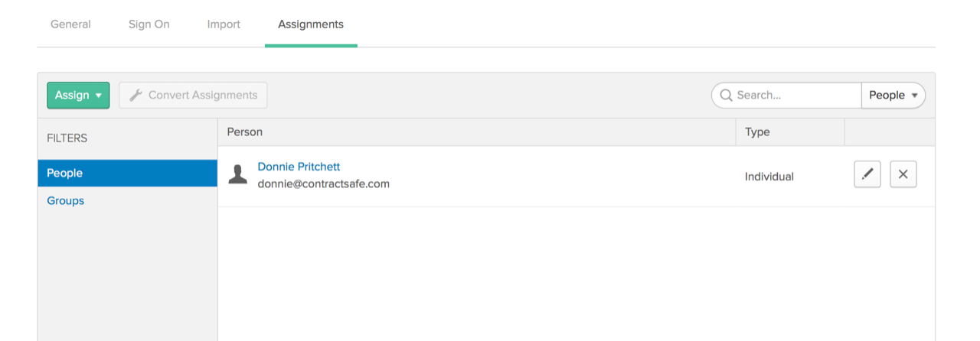Expand the People search scope dropdown
Screen dimensions: 980x341
point(893,96)
